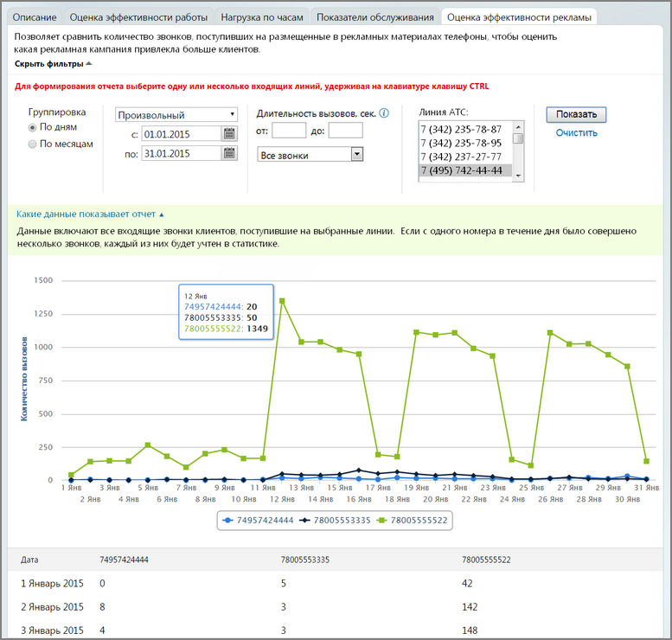This screenshot has height=640, width=672.
Task: Select line 7 (495) 742-44-44
Action: pos(466,170)
